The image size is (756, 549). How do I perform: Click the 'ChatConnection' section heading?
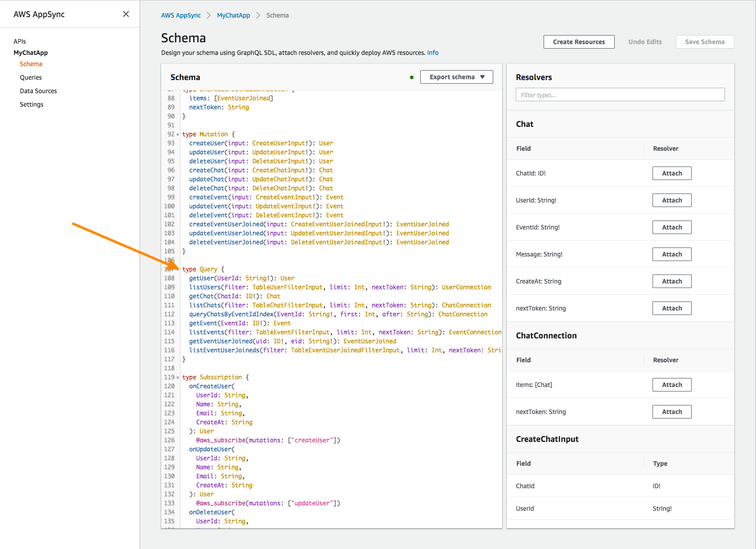[x=546, y=336]
